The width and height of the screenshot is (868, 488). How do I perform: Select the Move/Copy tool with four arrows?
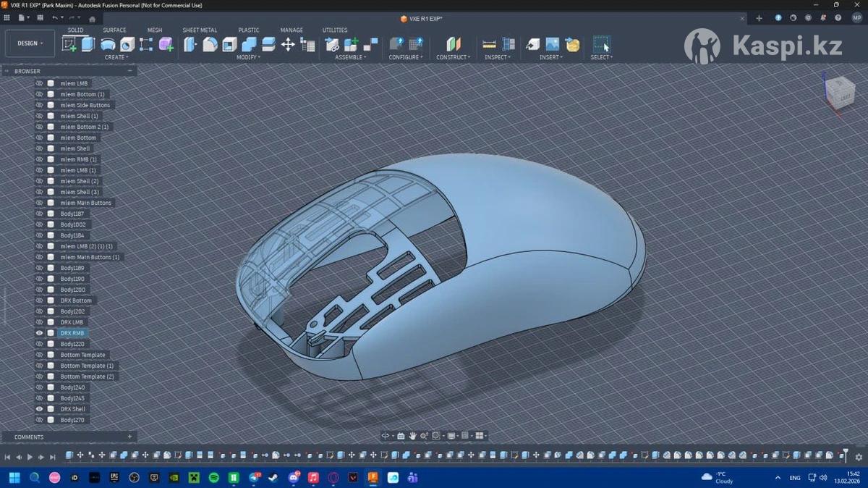point(287,44)
